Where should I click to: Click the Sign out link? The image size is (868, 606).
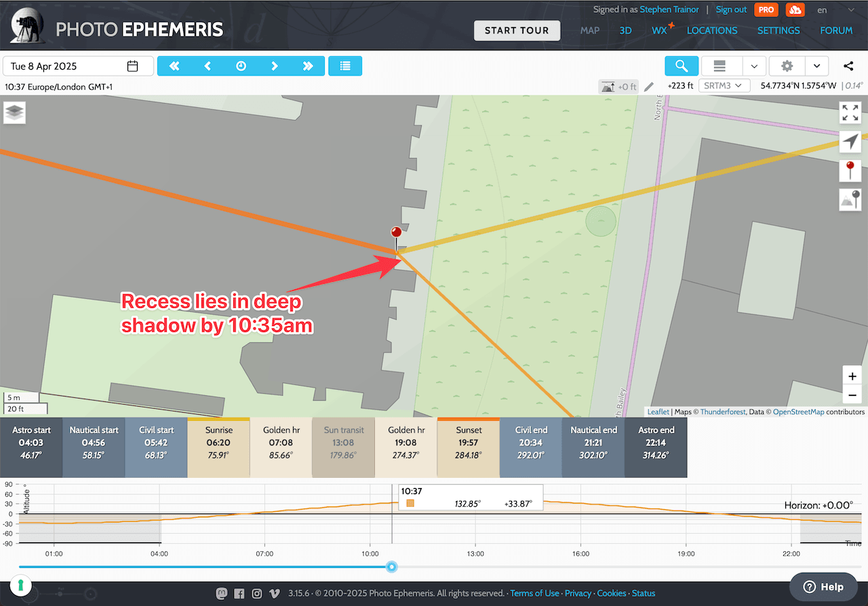point(731,9)
